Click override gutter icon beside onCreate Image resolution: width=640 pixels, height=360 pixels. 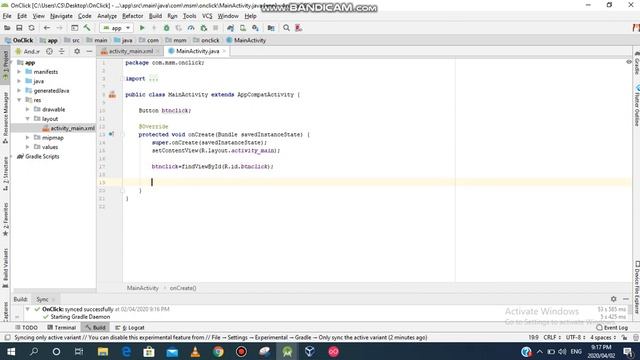(x=111, y=134)
